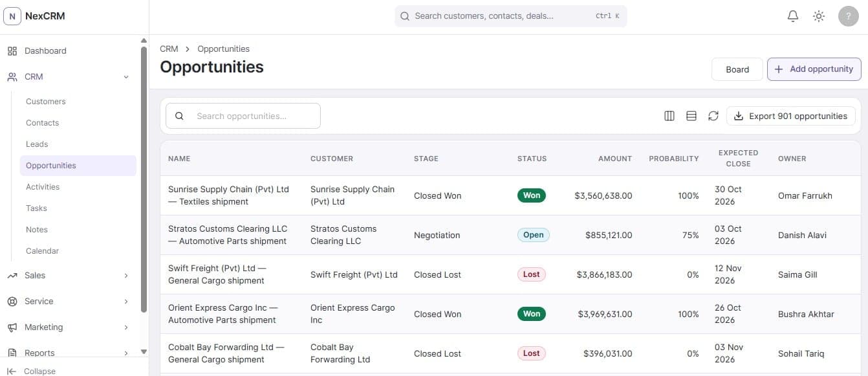The image size is (868, 376).
Task: Open Customers in the sidebar
Action: pyautogui.click(x=78, y=102)
